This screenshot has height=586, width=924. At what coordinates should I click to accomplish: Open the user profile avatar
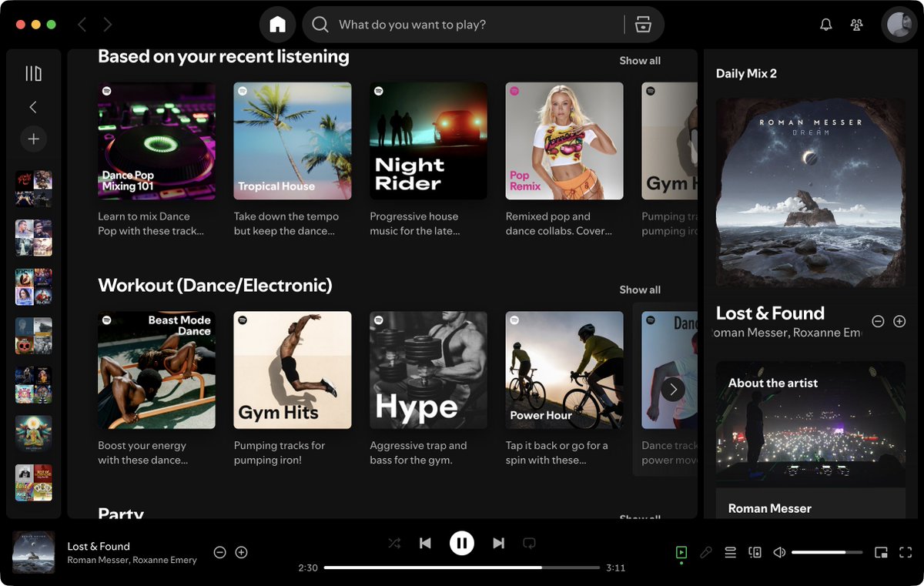click(899, 25)
